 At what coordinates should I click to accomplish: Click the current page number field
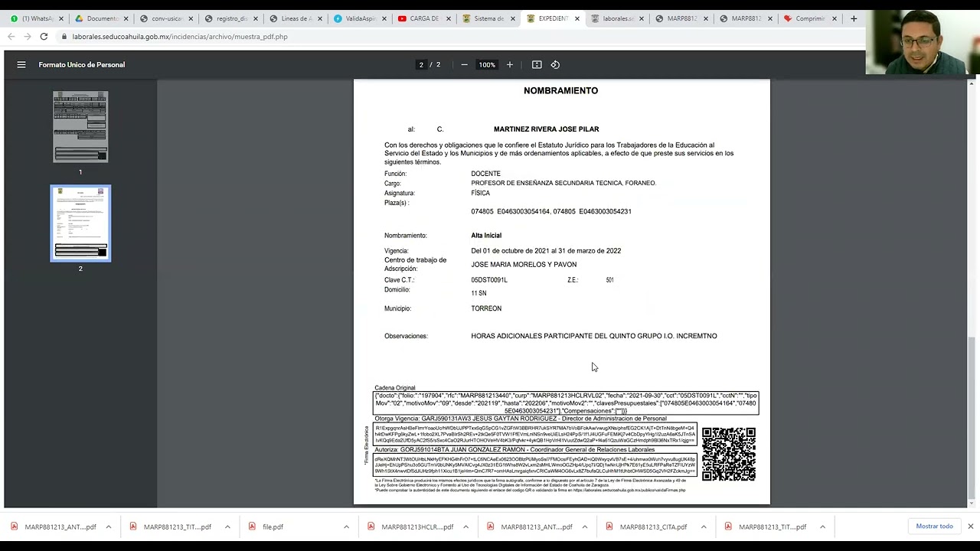(421, 65)
